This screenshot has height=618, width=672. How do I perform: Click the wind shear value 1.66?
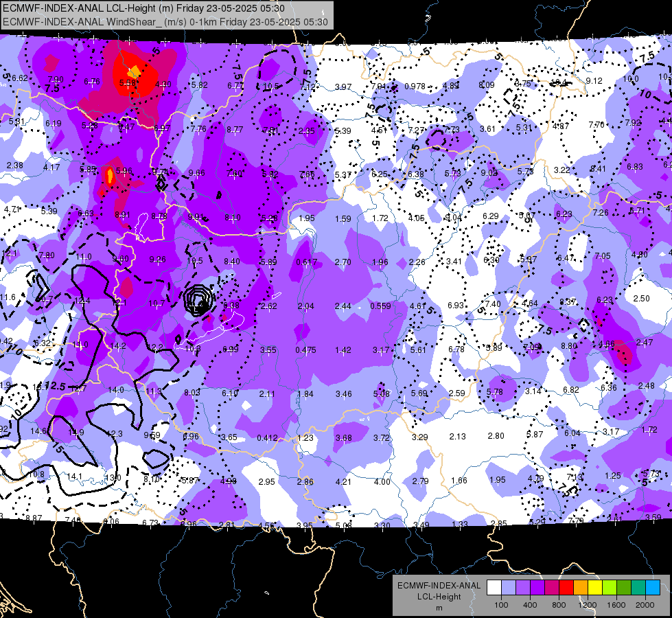point(459,481)
